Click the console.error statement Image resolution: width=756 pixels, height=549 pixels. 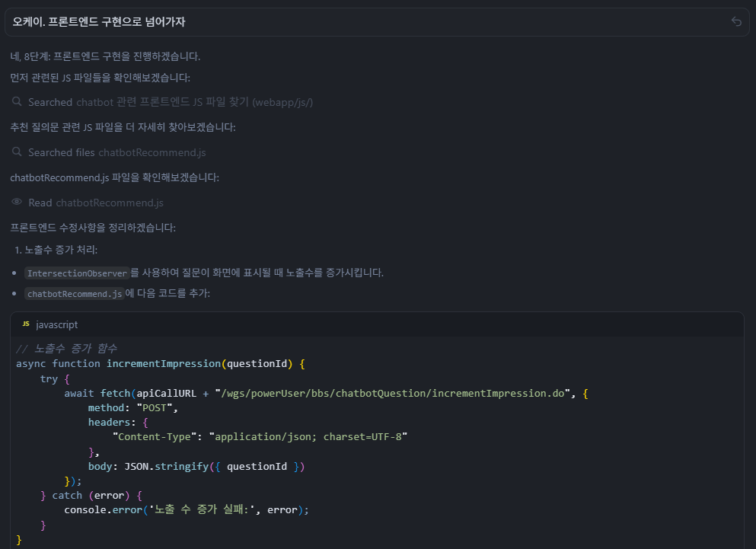(x=103, y=510)
